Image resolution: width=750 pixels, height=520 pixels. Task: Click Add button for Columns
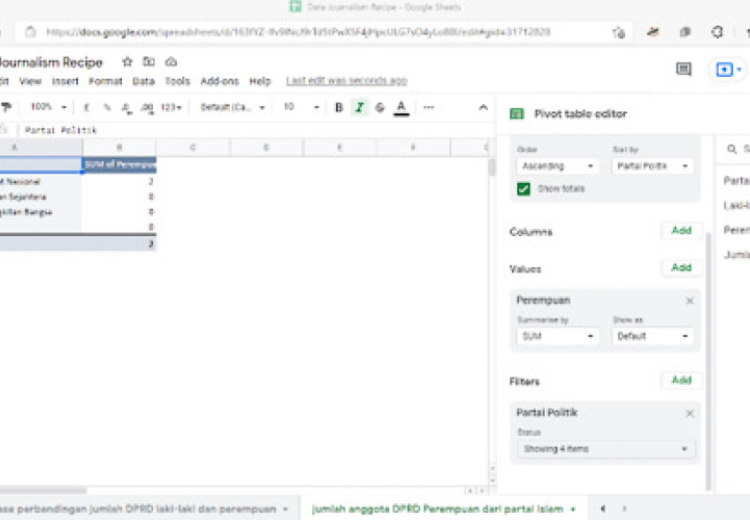pyautogui.click(x=681, y=231)
